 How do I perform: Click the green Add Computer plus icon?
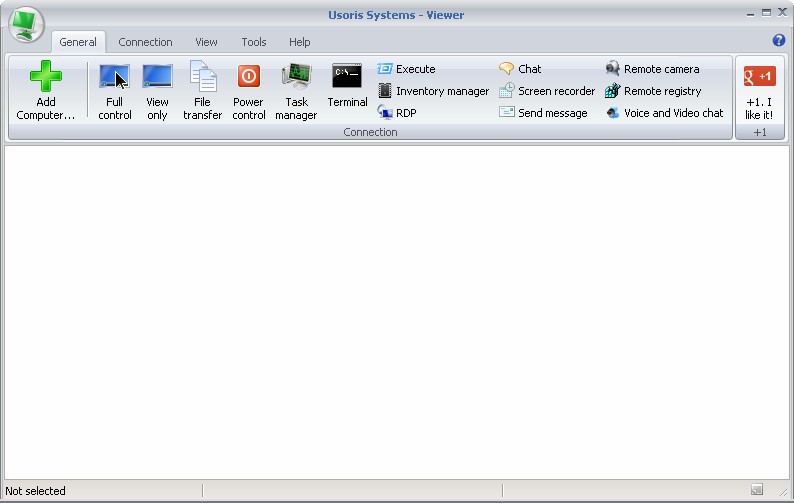click(46, 76)
